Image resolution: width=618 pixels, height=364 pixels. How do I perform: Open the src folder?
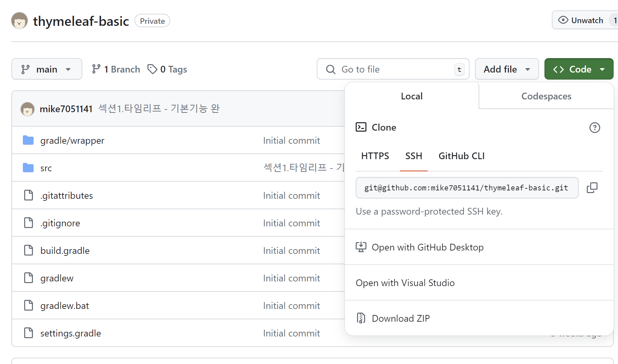click(x=46, y=168)
